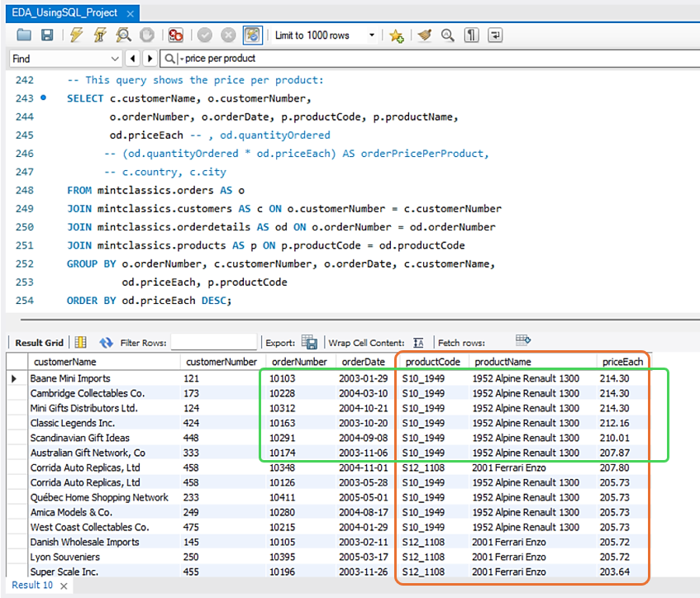Go to previous search match arrow

coord(132,59)
